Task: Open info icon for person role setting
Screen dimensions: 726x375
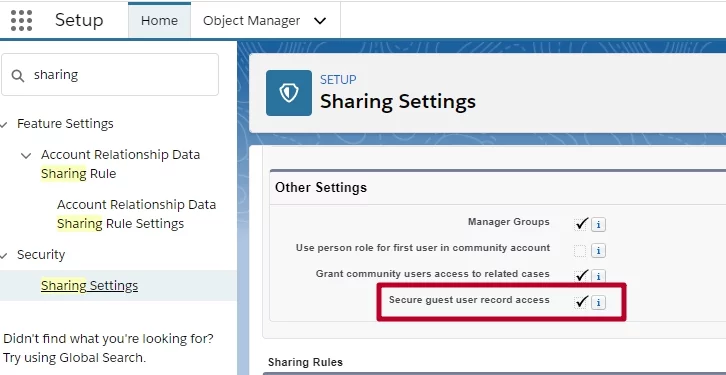Action: tap(598, 250)
